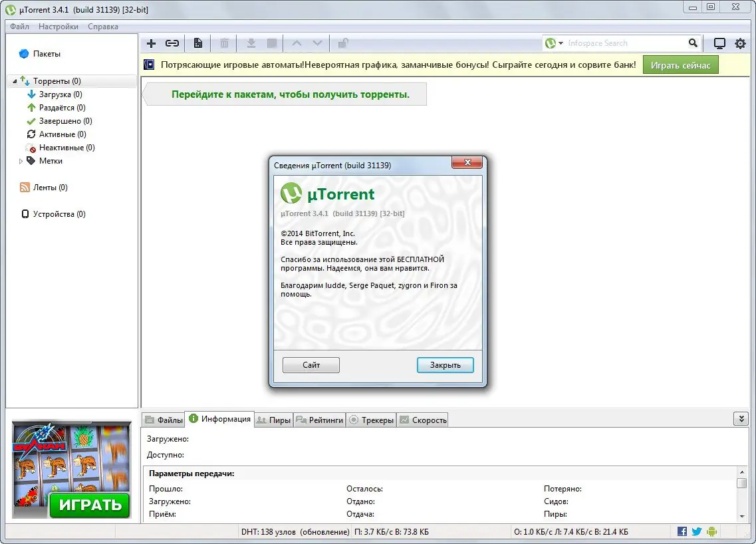Open Preferences via the gear icon

tap(740, 43)
